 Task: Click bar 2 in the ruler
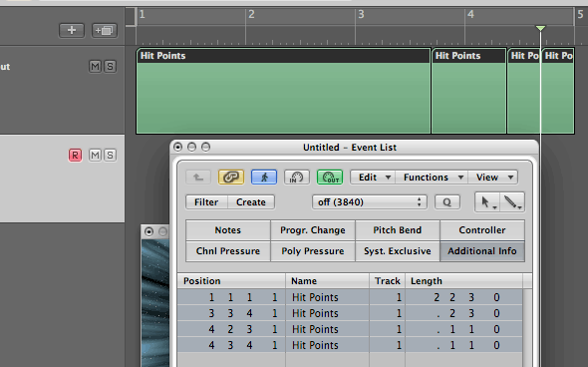tap(251, 14)
